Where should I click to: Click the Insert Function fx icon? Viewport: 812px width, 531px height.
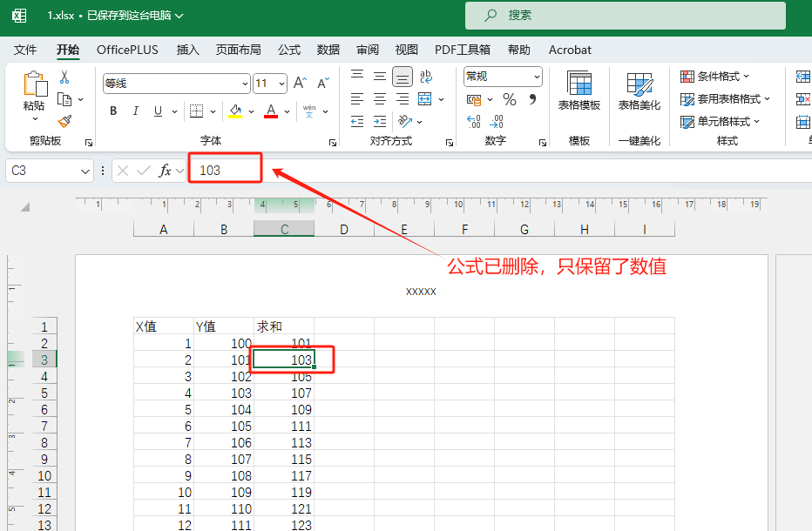pos(165,171)
